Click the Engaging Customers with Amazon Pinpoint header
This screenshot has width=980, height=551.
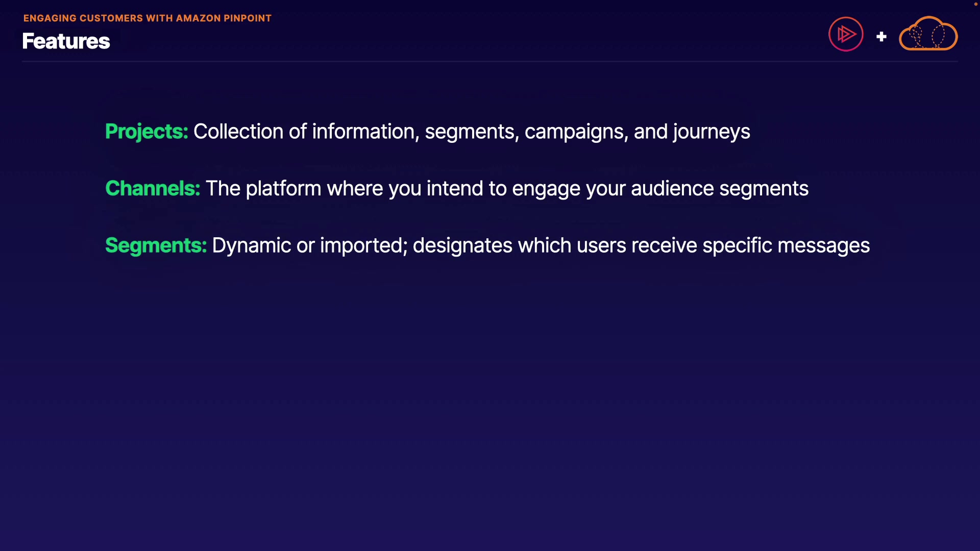click(147, 18)
